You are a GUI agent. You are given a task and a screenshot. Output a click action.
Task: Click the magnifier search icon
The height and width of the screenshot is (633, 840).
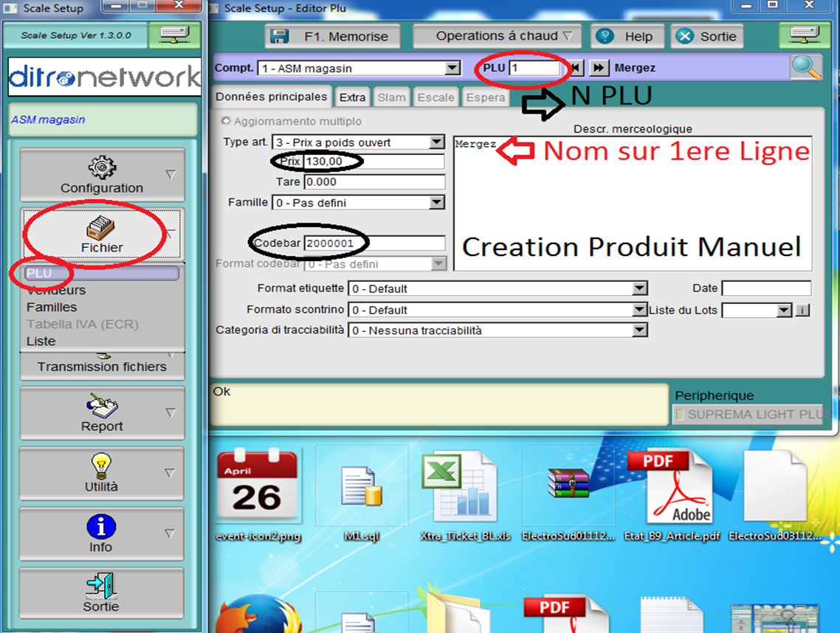click(806, 67)
